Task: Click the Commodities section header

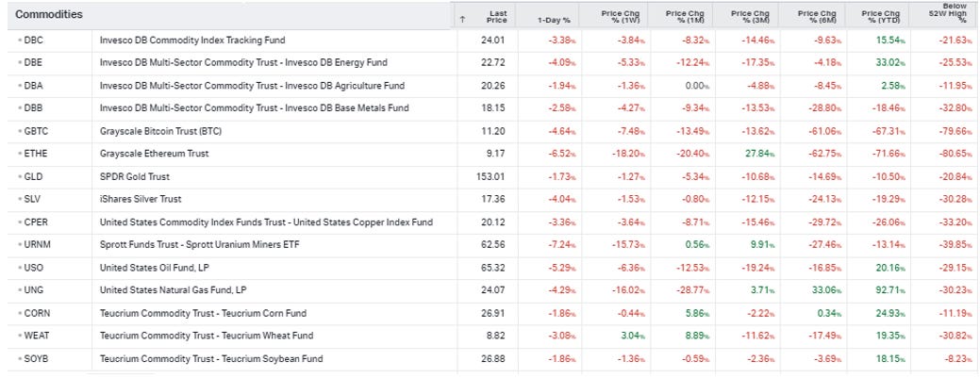Action: 49,15
